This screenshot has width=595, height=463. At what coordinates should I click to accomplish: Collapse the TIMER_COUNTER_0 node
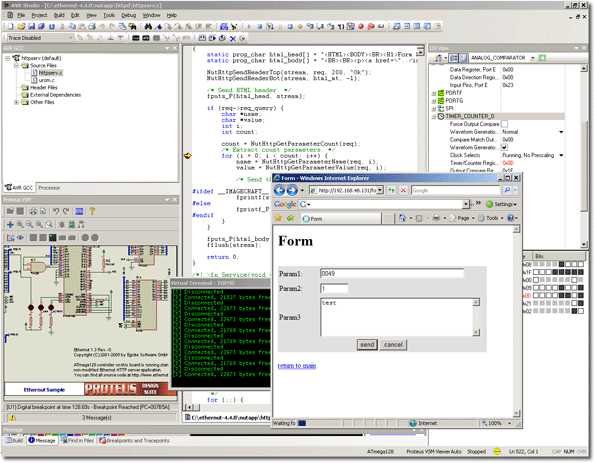434,117
